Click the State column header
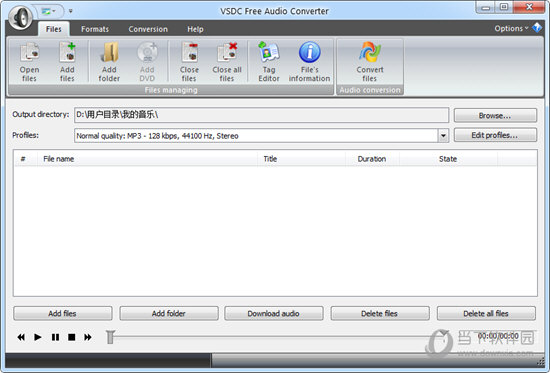550x373 pixels. click(x=448, y=159)
